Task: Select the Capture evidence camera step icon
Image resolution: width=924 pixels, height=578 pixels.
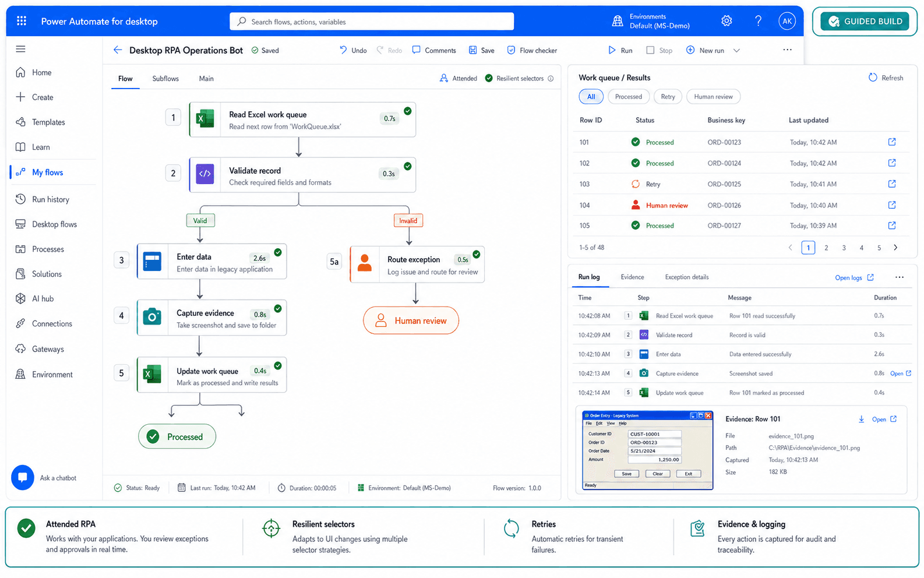Action: coord(152,317)
